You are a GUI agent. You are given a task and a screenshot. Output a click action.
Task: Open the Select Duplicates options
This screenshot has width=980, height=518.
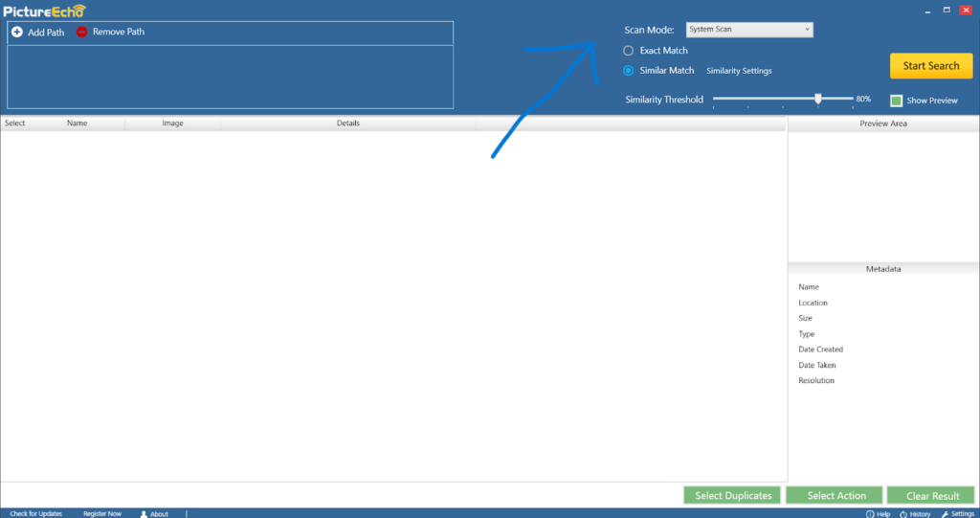tap(733, 495)
